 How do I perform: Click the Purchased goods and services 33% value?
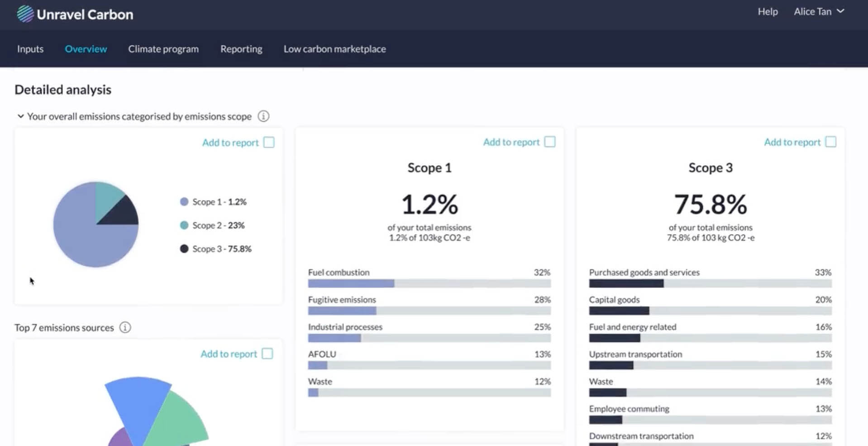click(823, 273)
